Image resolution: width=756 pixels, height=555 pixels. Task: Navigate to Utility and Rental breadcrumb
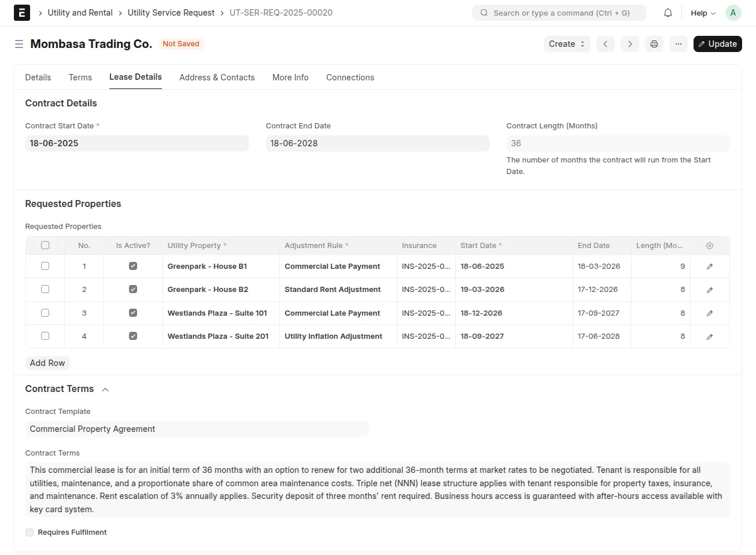(80, 13)
